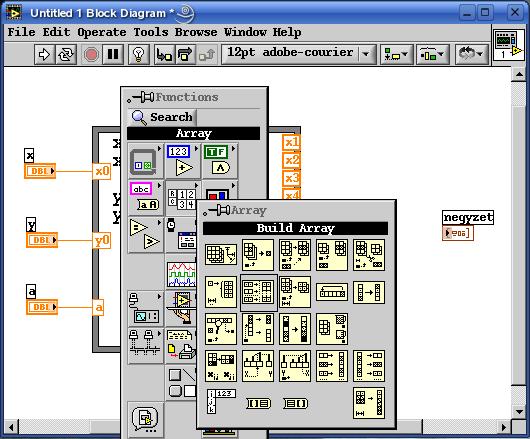Select the Array Subset function
Screen dimensions: 530x439
click(x=295, y=292)
